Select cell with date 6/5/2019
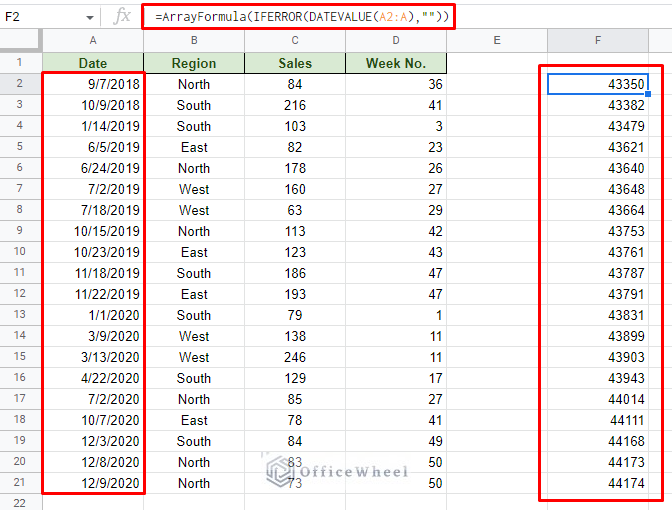This screenshot has height=510, width=672. tap(93, 147)
